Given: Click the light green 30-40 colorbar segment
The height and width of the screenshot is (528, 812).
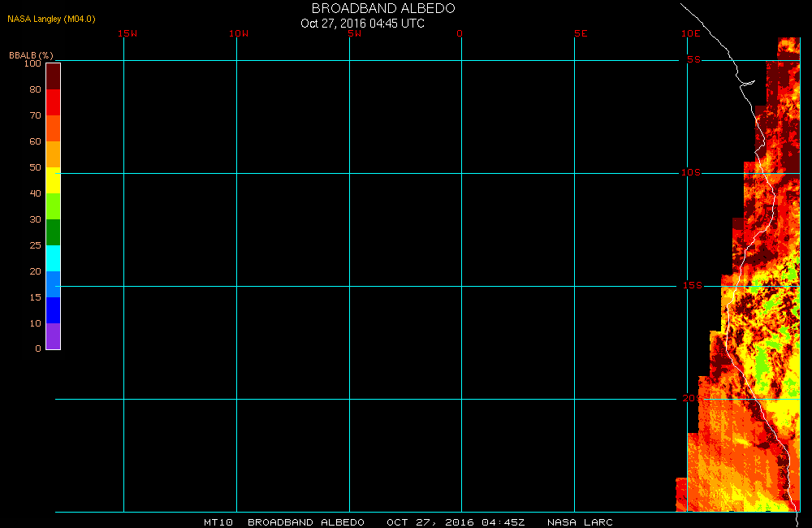Looking at the screenshot, I should [54, 206].
